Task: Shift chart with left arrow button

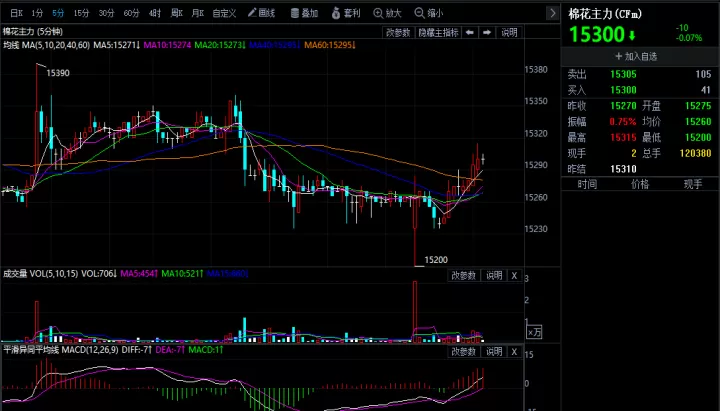Action: point(469,33)
